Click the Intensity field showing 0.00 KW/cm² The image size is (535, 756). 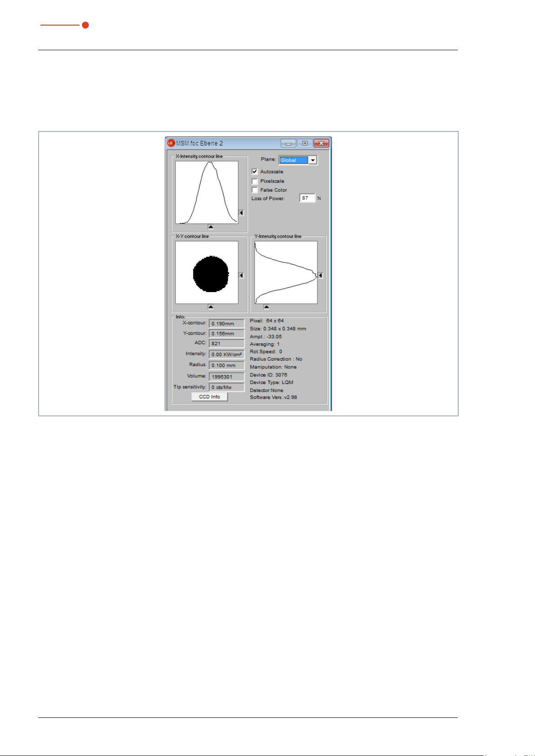pos(227,354)
